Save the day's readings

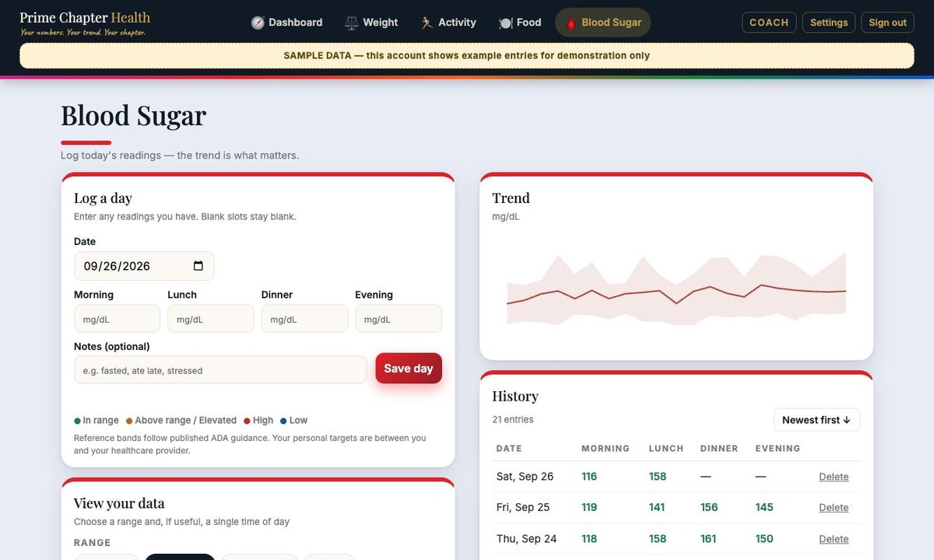click(409, 369)
